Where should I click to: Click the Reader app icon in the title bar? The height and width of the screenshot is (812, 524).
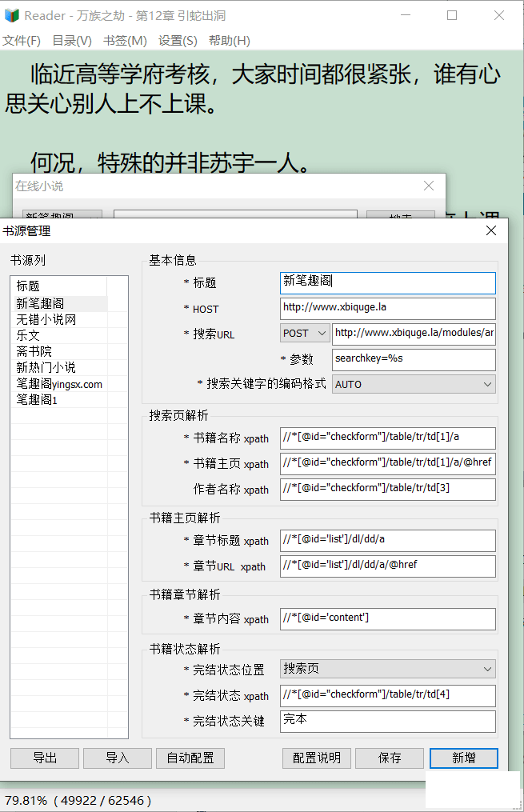11,15
